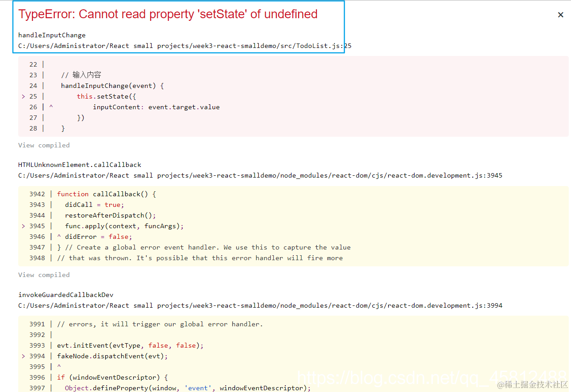This screenshot has height=392, width=571.
Task: Select HTMLUnknownElement.callCallback frame name
Action: click(80, 165)
